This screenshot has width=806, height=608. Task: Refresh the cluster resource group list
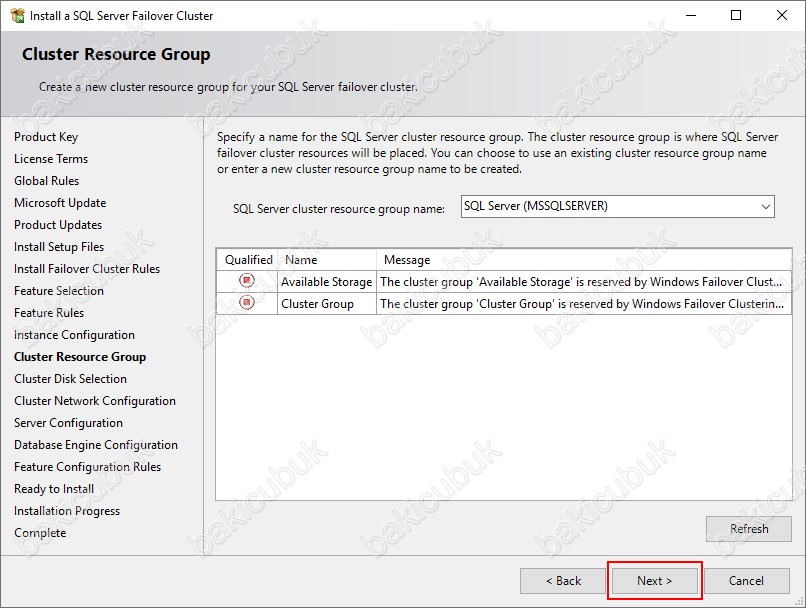pyautogui.click(x=748, y=529)
